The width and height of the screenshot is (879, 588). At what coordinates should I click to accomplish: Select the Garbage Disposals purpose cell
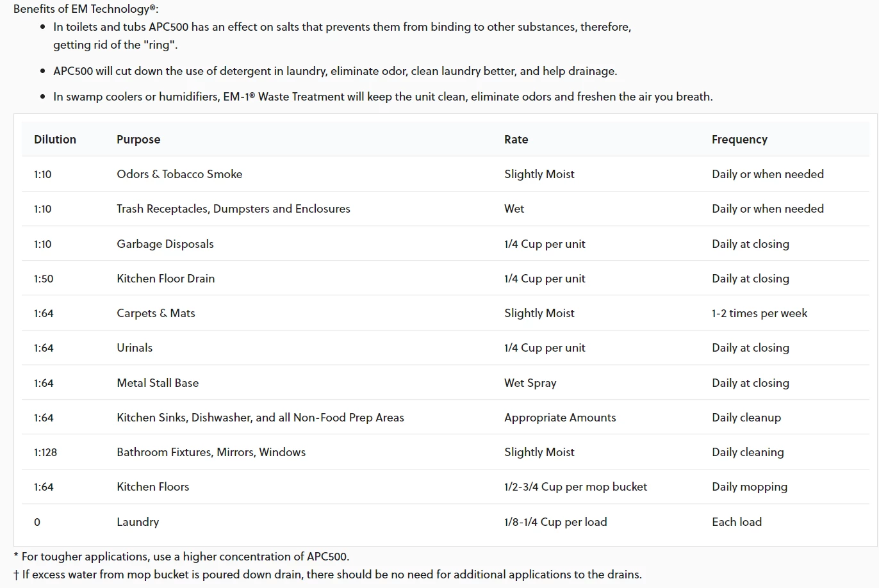click(165, 244)
